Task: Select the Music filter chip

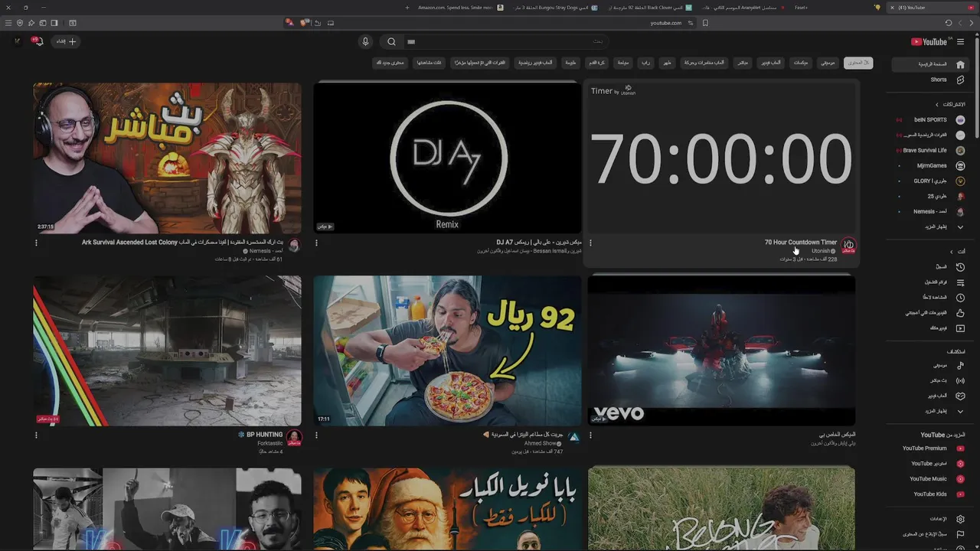Action: (828, 63)
